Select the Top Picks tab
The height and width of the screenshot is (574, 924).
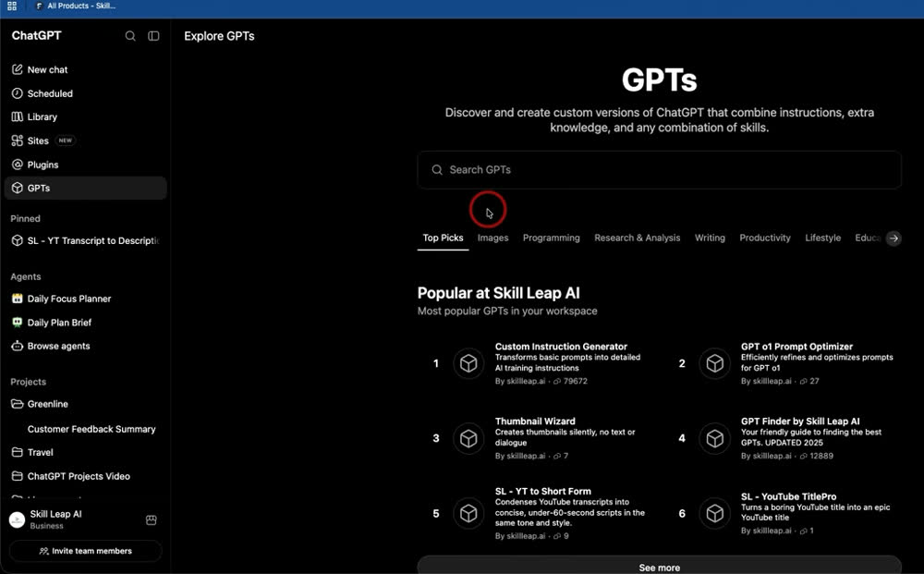444,238
